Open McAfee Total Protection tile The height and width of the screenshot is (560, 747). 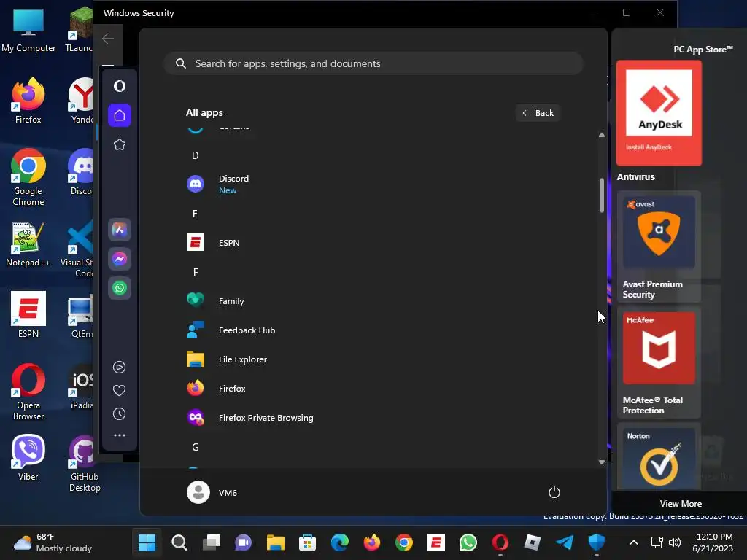[x=659, y=362]
